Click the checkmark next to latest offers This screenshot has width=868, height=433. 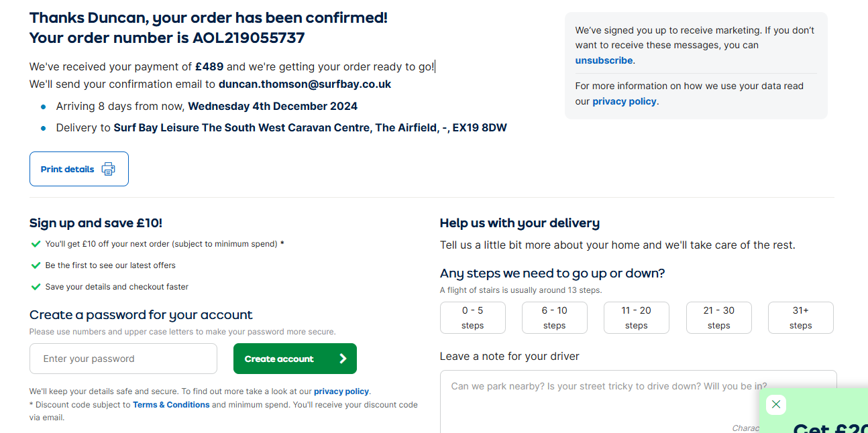pyautogui.click(x=36, y=265)
